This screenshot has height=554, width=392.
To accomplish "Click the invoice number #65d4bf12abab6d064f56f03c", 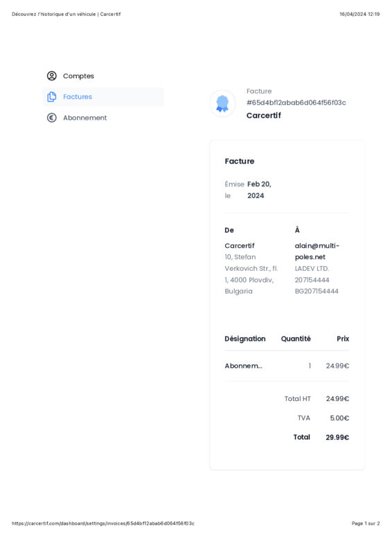I will point(296,102).
